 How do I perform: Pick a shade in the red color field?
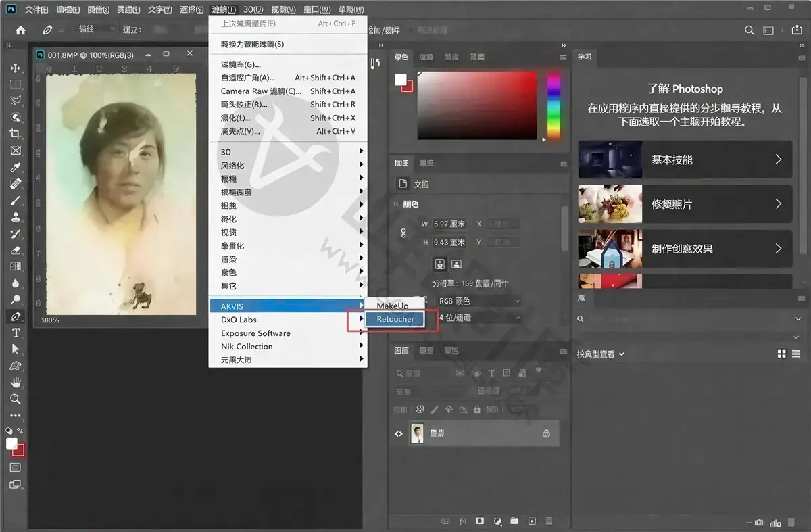coord(477,105)
